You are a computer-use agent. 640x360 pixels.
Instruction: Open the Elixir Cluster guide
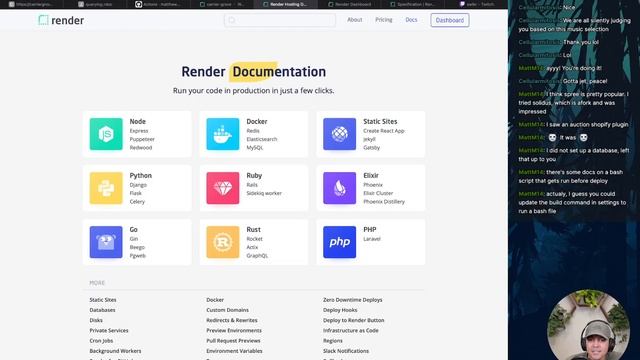pos(378,193)
